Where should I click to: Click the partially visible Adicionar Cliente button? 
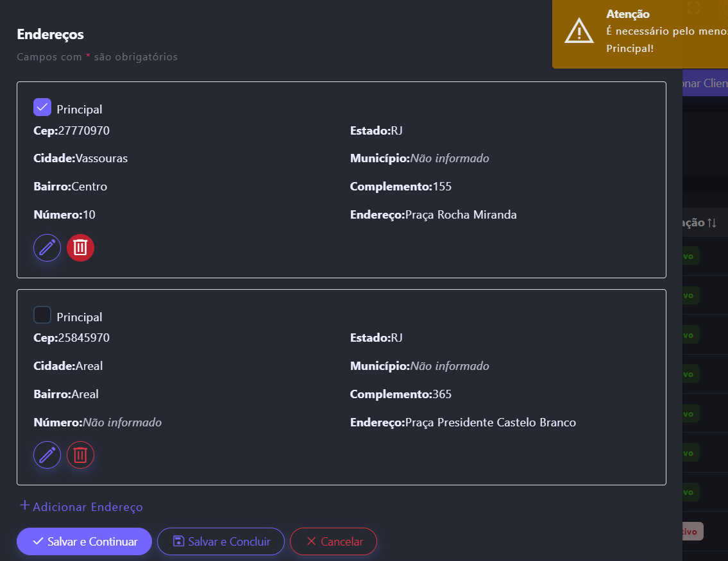click(x=704, y=83)
